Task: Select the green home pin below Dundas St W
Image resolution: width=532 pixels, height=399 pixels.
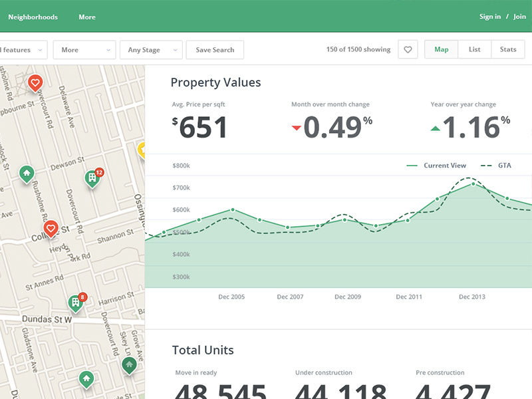Action: [86, 379]
